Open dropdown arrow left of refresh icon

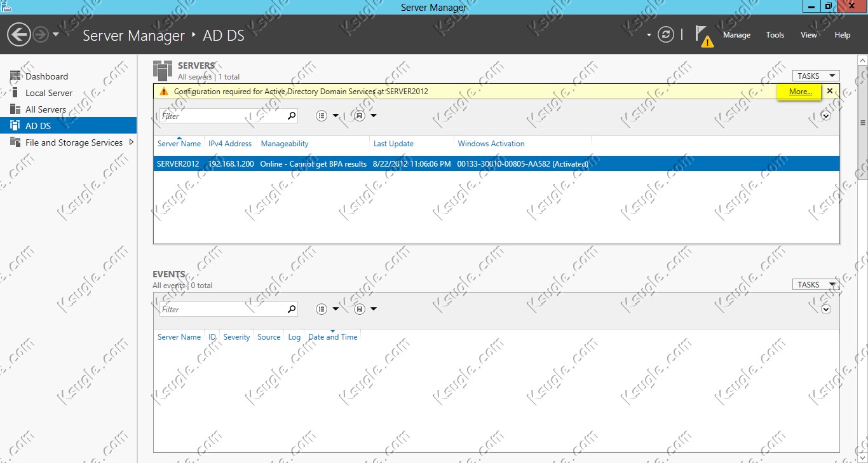point(649,35)
